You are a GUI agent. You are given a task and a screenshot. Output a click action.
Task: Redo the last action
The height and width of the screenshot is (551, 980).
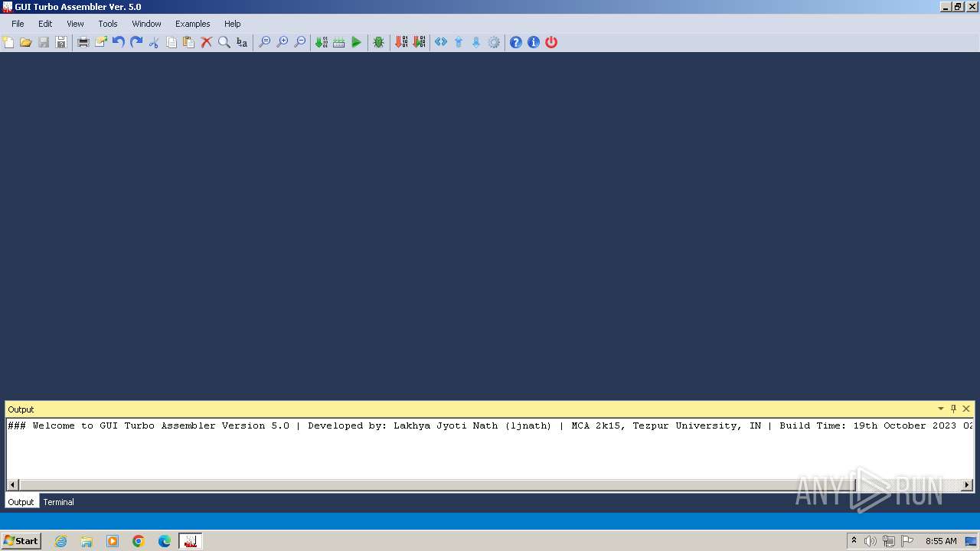point(136,42)
